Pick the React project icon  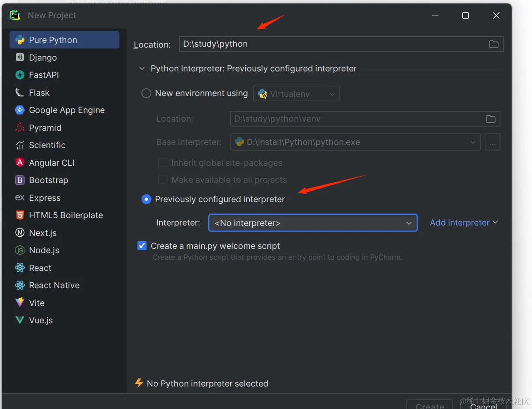[20, 268]
